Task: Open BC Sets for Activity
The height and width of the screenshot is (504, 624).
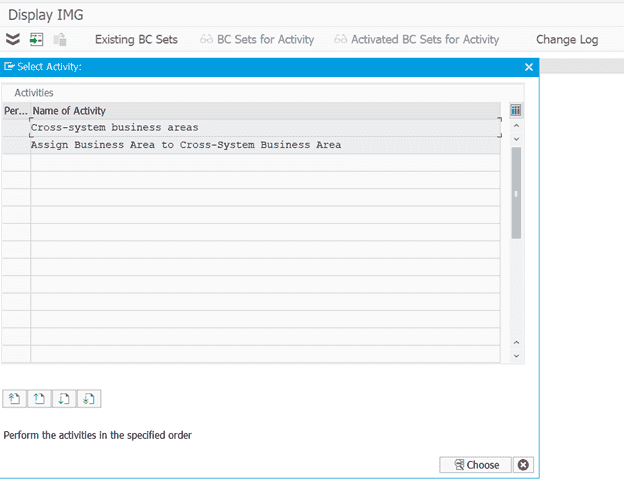Action: [257, 40]
